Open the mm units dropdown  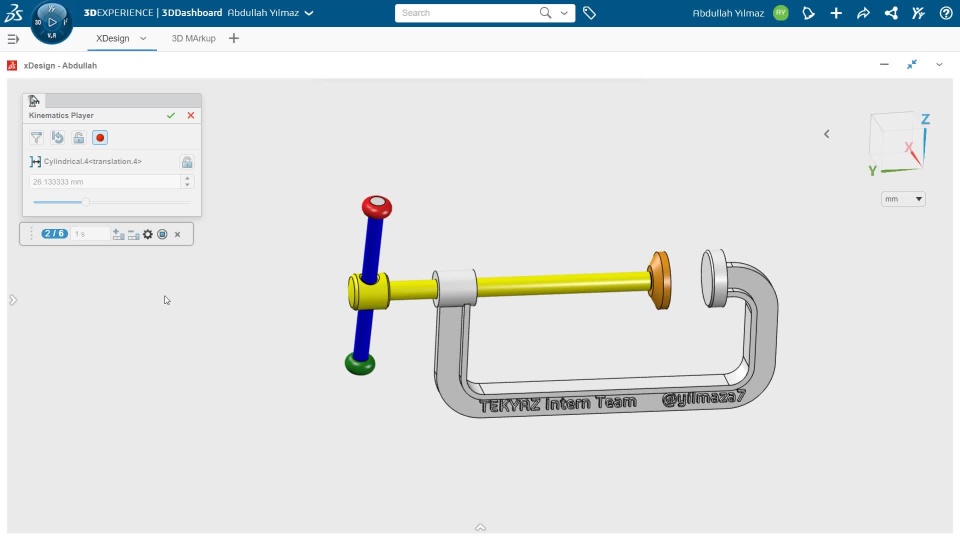(x=903, y=199)
